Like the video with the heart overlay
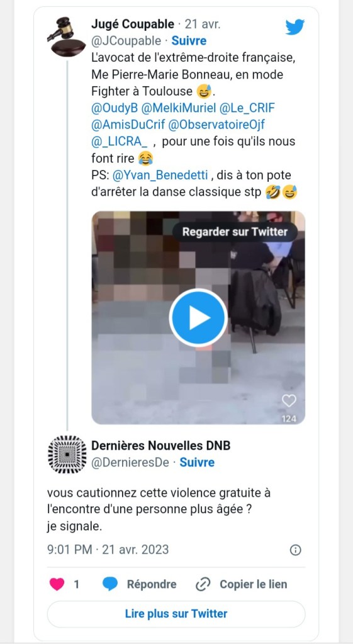Viewport: 353px width, 644px height. pos(289,401)
